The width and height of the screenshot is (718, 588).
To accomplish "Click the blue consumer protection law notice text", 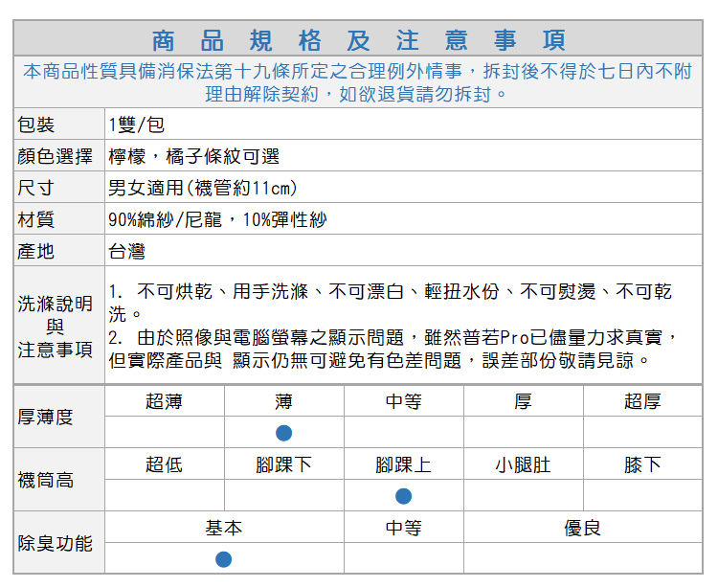I will tap(358, 82).
